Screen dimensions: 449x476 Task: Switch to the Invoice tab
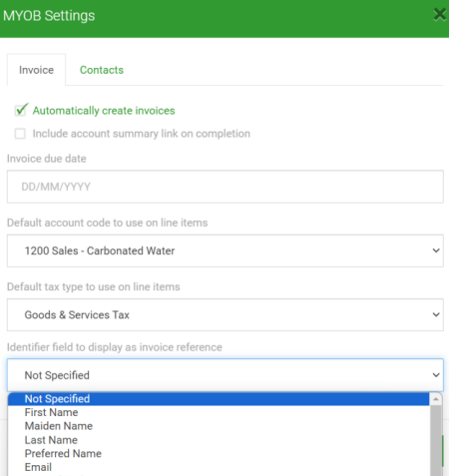(x=36, y=70)
